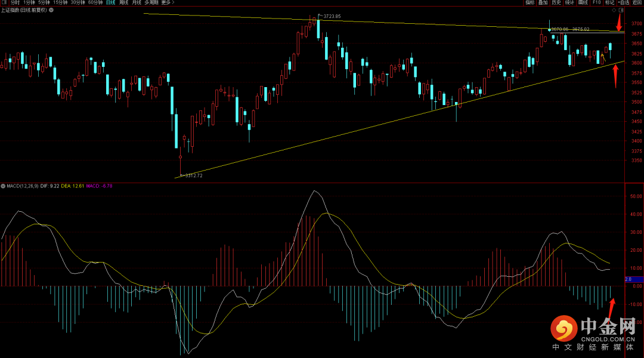Add to watchlist with +自选
Viewport: 644px width, 358px height.
(x=623, y=3)
